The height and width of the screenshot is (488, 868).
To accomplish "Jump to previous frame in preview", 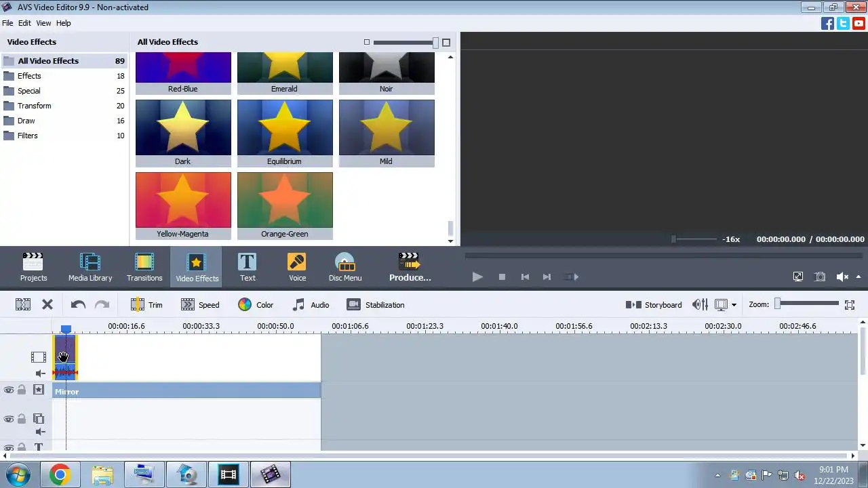I will click(x=525, y=277).
